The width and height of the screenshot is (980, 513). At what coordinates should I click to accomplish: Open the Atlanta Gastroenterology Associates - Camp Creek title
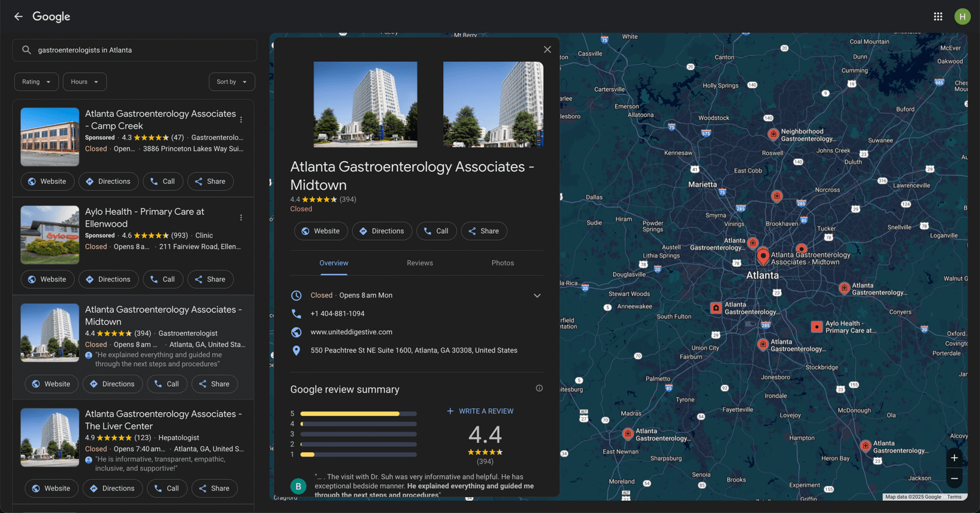[x=160, y=120]
